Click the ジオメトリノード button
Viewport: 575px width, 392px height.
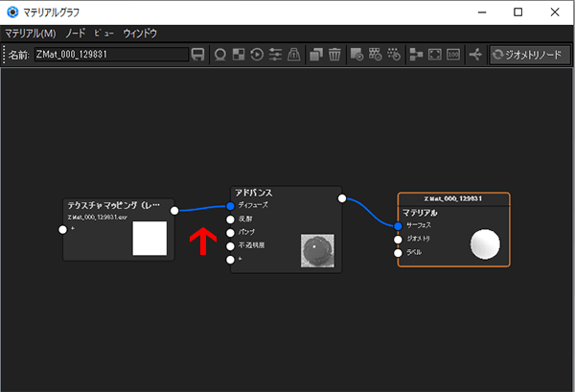[526, 55]
